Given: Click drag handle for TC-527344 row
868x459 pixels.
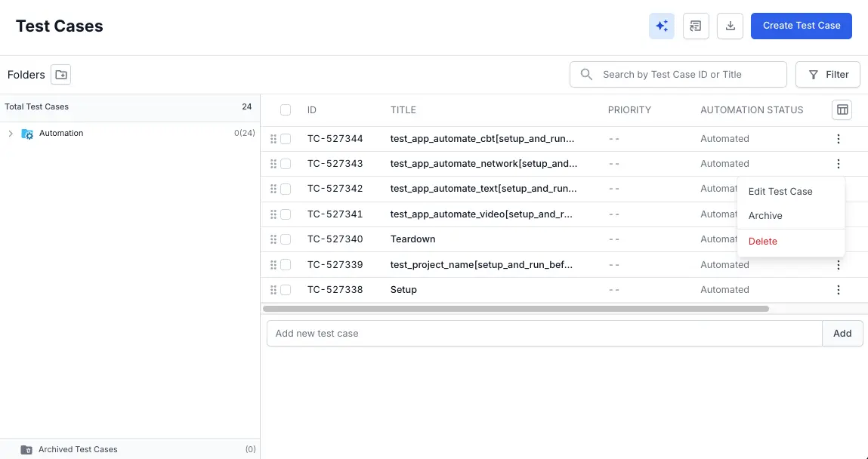Looking at the screenshot, I should 273,139.
